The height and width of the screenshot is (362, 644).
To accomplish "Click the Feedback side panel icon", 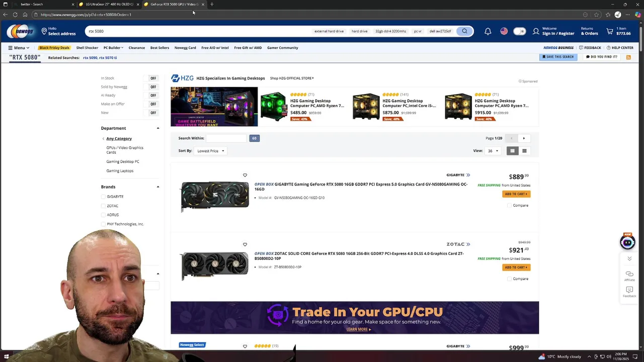I will pos(629,292).
